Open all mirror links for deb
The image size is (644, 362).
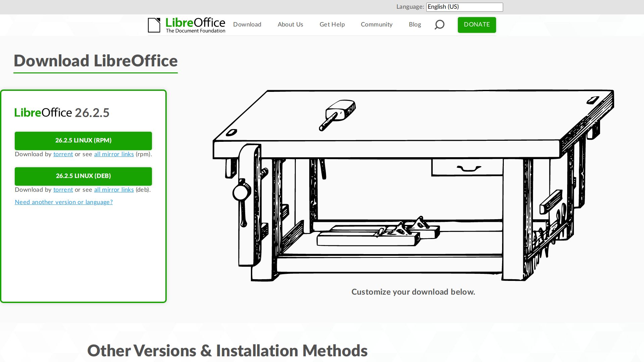(x=114, y=190)
